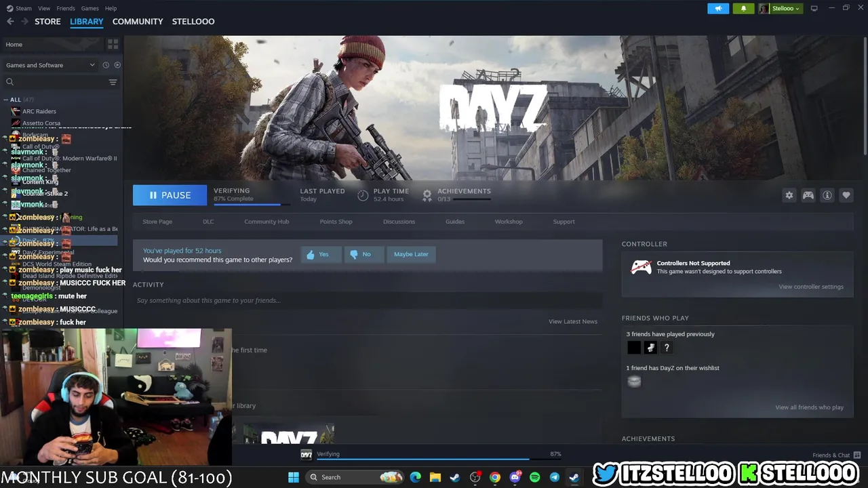Open the STELLOOO profile tab
Screen dimensions: 868x488
pos(193,22)
